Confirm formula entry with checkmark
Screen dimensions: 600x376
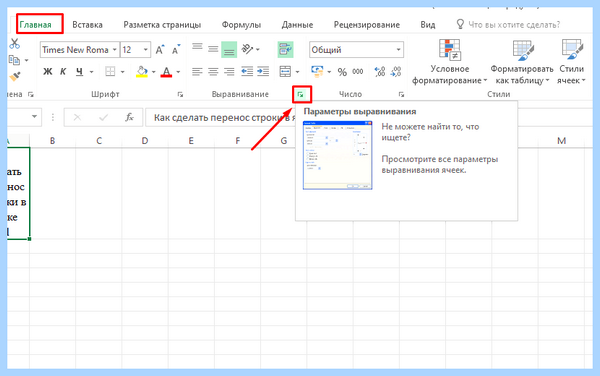103,117
